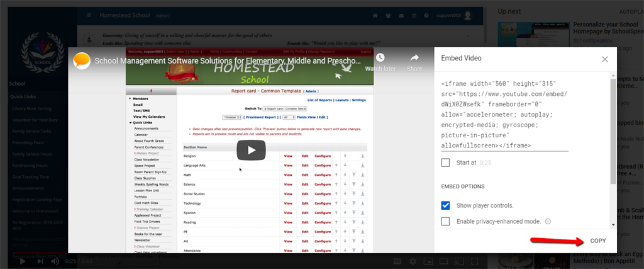This screenshot has width=644, height=269.
Task: Enable the Start at checkbox
Action: [445, 163]
